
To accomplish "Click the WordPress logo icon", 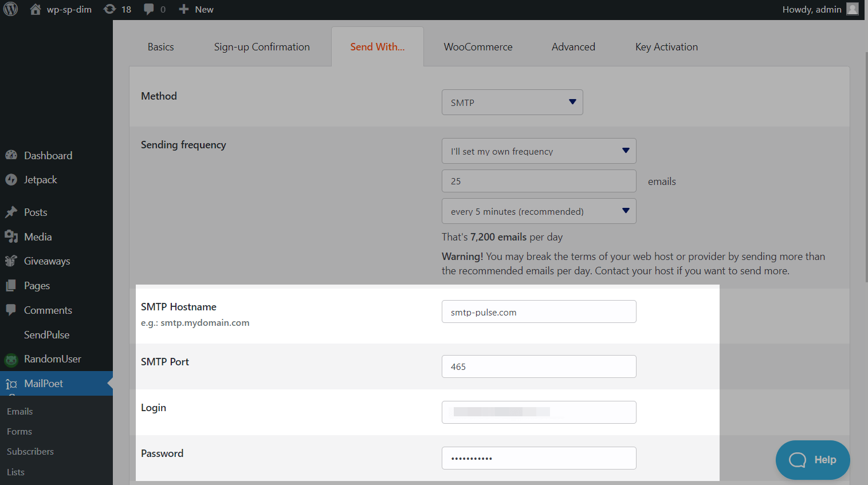I will pos(10,9).
